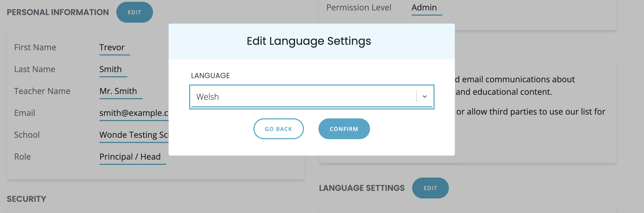The image size is (644, 213).
Task: Click the Last Name value Smith
Action: point(111,69)
